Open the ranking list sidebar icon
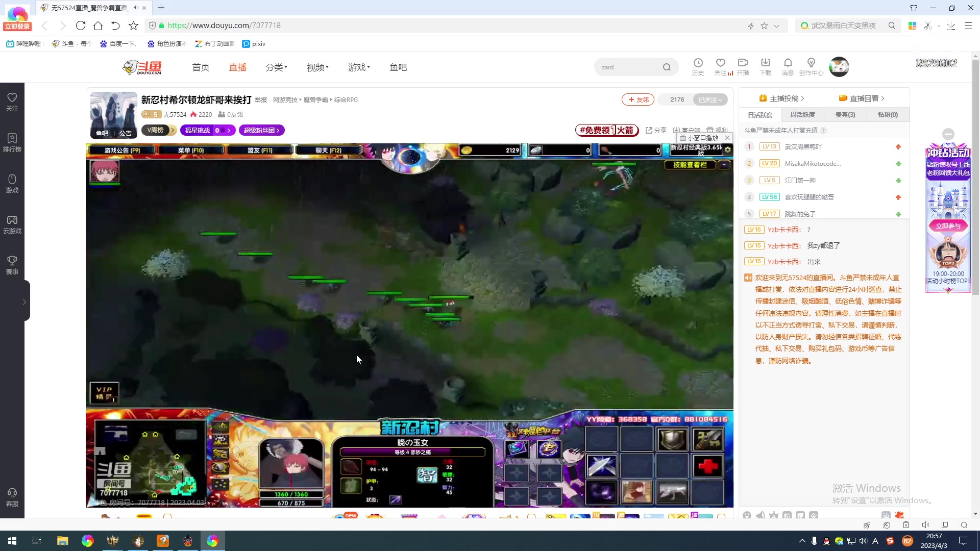Viewport: 980px width, 551px height. pos(12,143)
